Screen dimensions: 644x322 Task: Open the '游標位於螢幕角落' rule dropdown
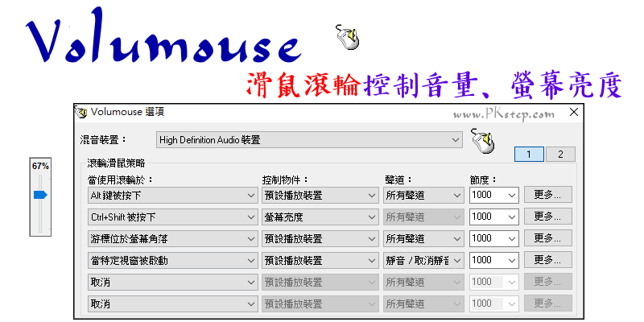tap(173, 238)
